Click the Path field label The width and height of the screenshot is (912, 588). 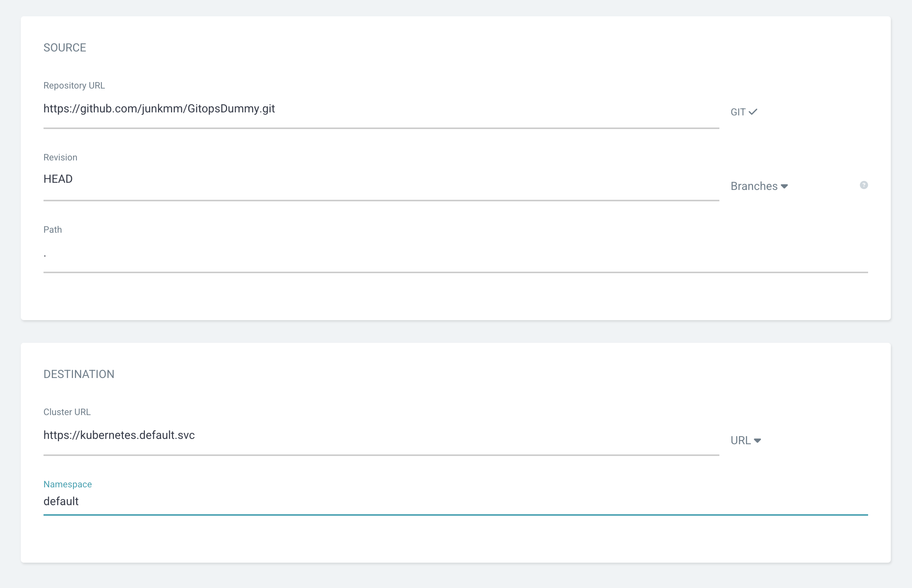53,229
